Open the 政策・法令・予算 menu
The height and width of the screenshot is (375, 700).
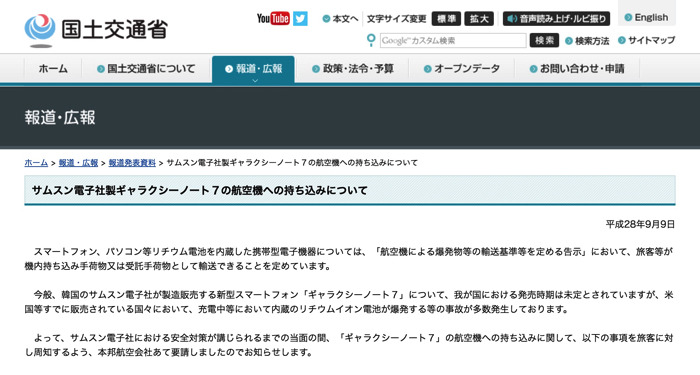tap(353, 69)
